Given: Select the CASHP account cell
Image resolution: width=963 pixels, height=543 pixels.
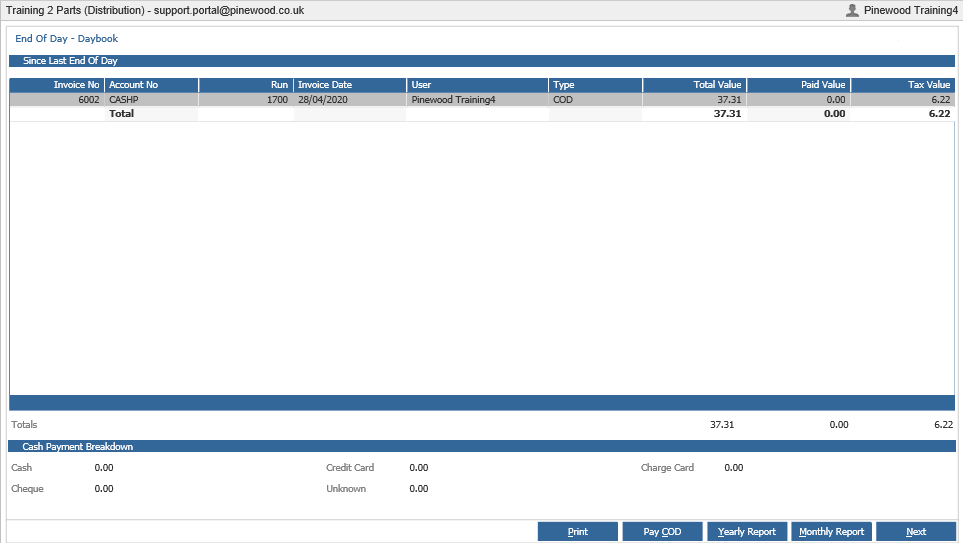Looking at the screenshot, I should 152,100.
